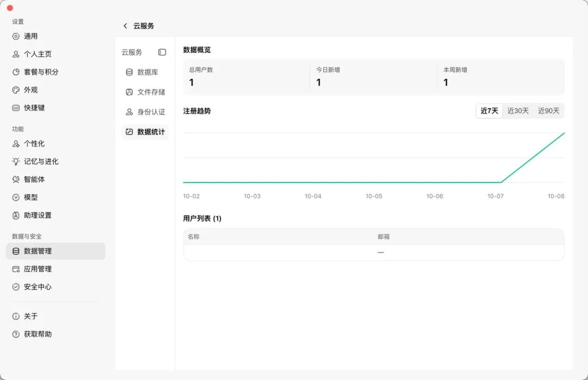Open 安全中心 label in sidebar
The height and width of the screenshot is (380, 588).
(x=38, y=287)
